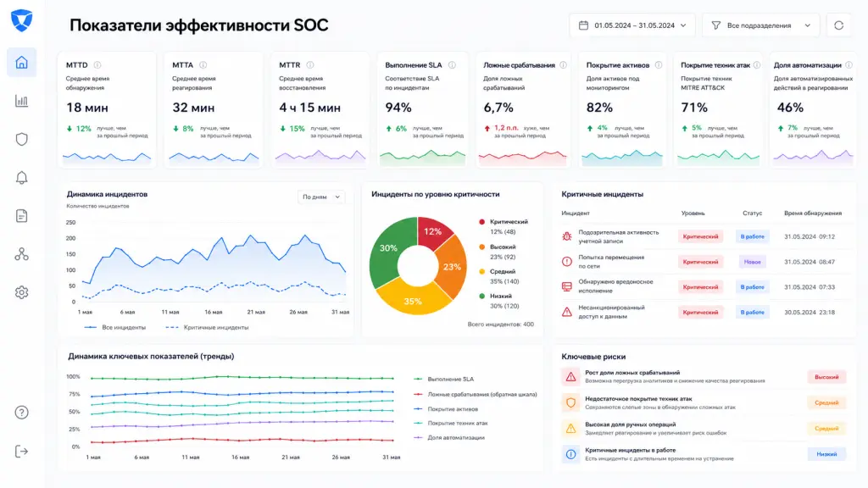Click the MTTR sparkline chart
The height and width of the screenshot is (488, 868).
pos(320,157)
